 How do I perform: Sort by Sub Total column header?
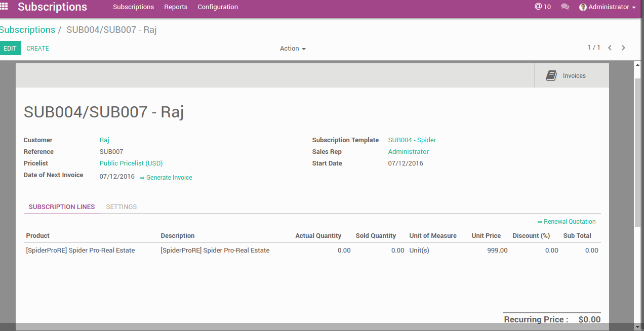point(577,236)
